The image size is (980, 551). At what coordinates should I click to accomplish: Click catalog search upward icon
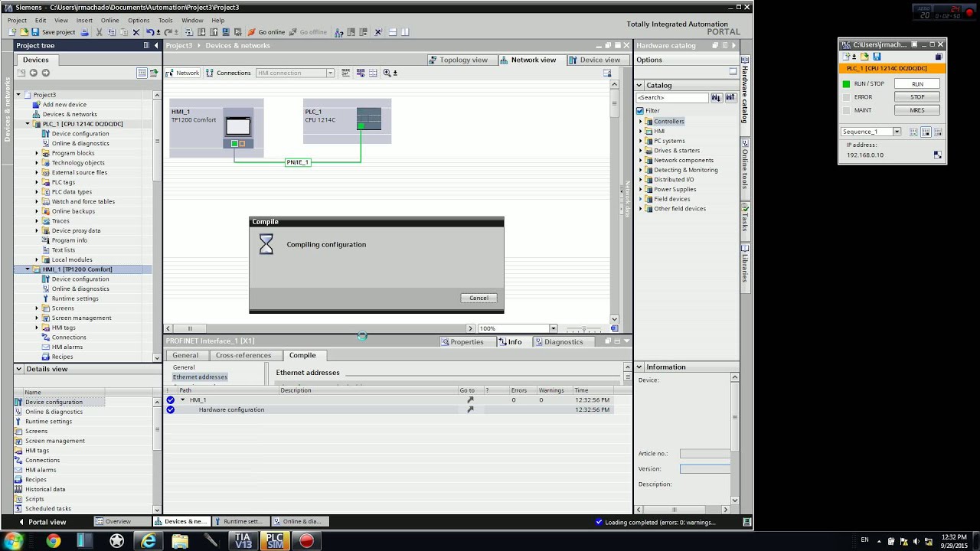730,97
